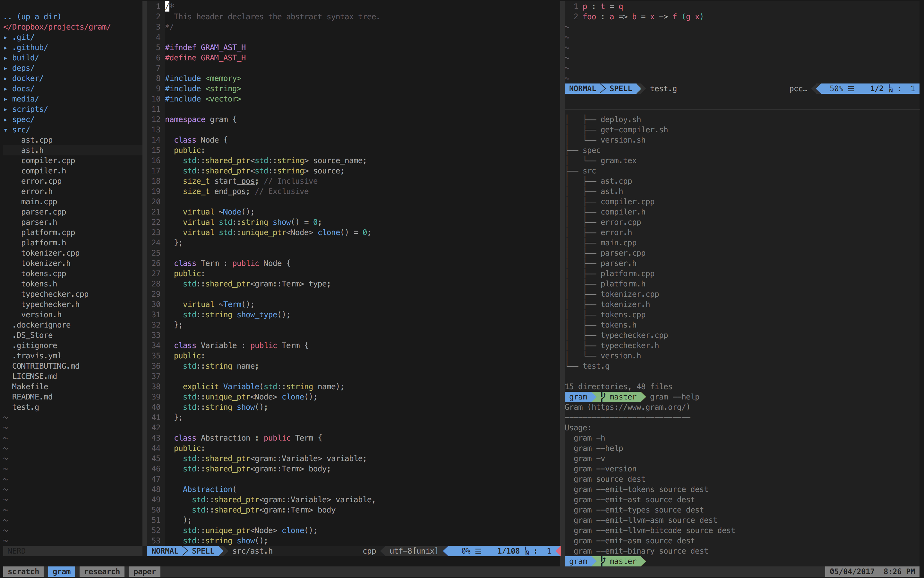The width and height of the screenshot is (924, 578).
Task: Click the 1/108 line position indicator
Action: tap(508, 551)
